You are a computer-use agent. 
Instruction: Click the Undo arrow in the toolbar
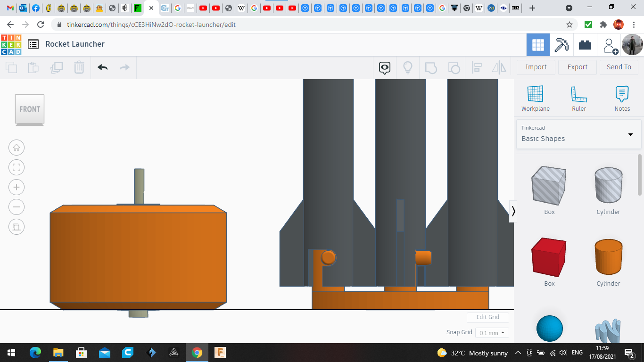[x=103, y=67]
